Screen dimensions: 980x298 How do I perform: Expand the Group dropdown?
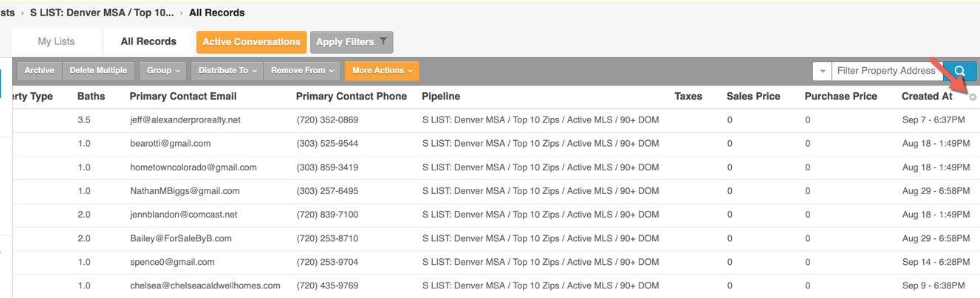tap(163, 71)
